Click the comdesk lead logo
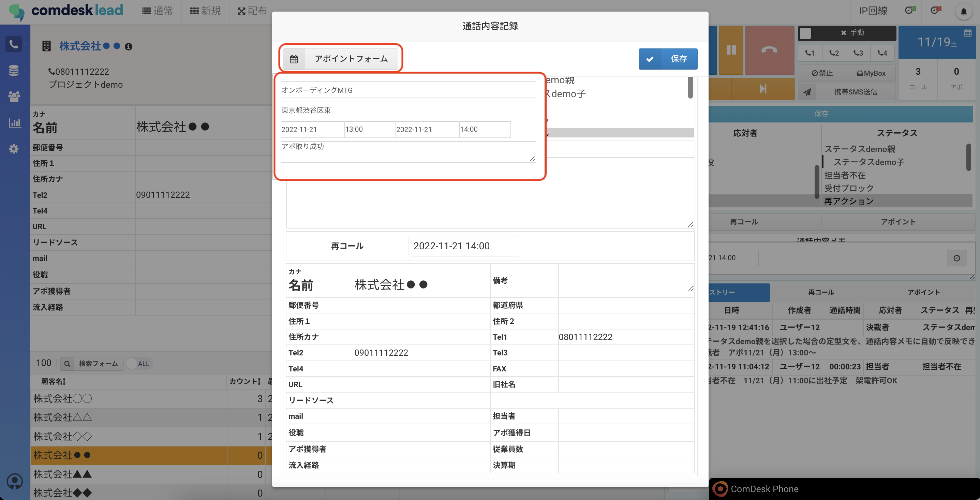 point(66,11)
